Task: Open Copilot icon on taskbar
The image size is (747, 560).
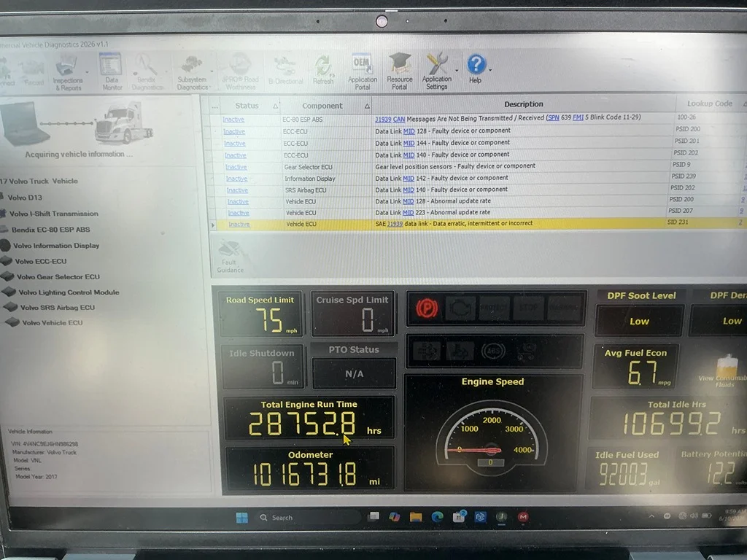Action: coord(394,517)
